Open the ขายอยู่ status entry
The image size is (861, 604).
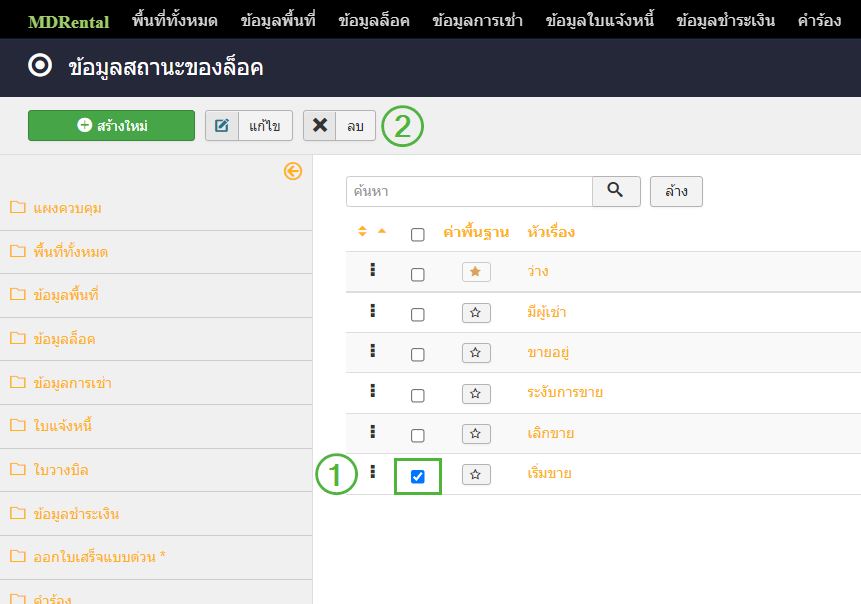pos(548,353)
